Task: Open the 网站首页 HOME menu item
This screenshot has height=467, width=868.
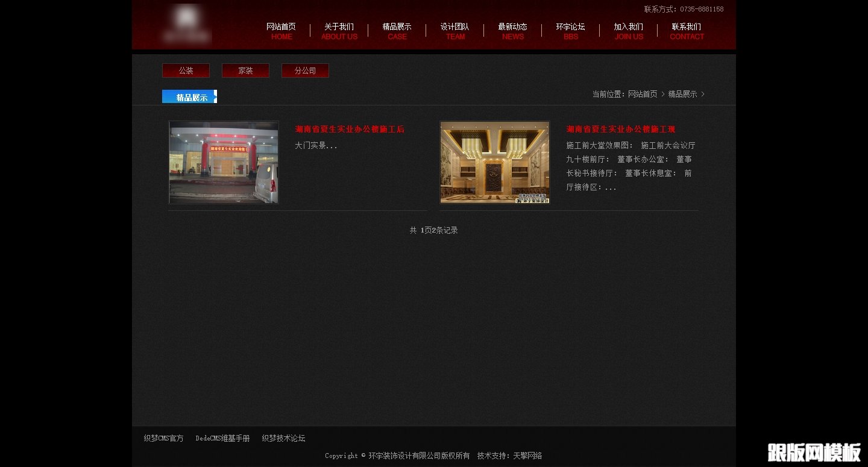Action: pos(281,31)
